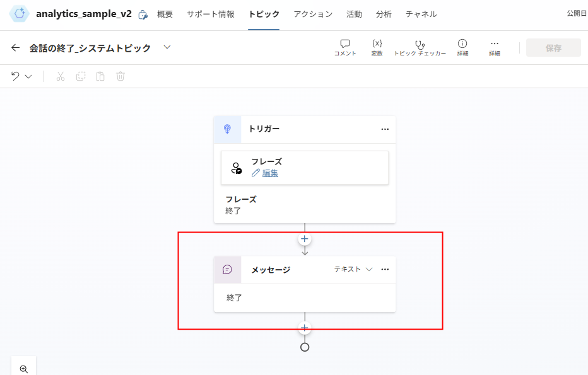Viewport: 588px width, 375px height.
Task: Click the メッセージ node chat bubble icon
Action: click(x=227, y=269)
